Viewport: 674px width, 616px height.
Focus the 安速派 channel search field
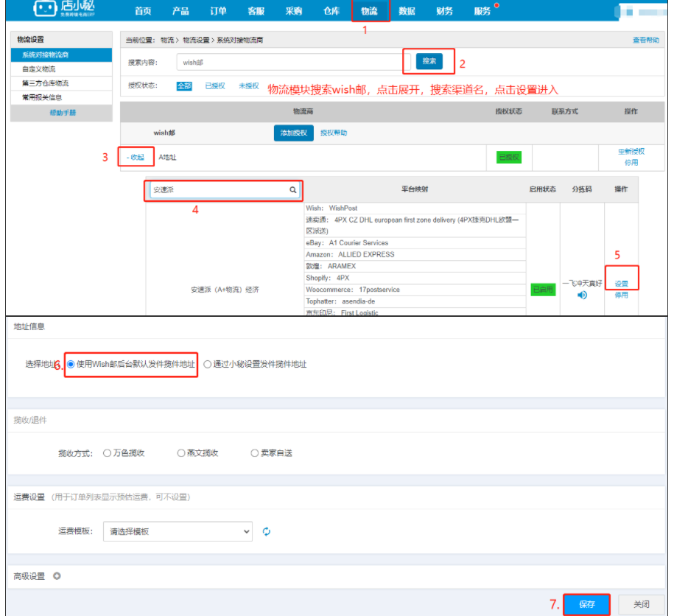pyautogui.click(x=225, y=189)
